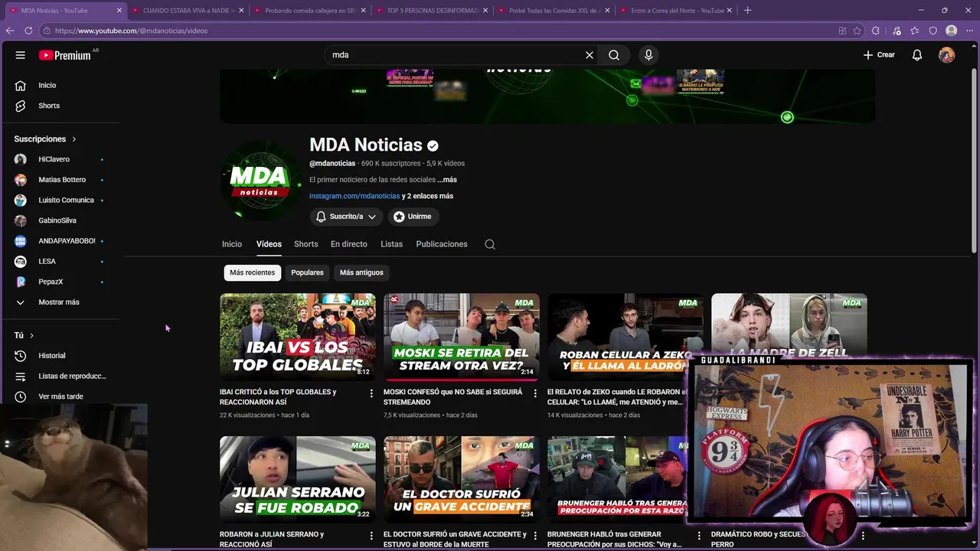This screenshot has height=551, width=980.
Task: Switch to Listas tab
Action: coord(391,244)
